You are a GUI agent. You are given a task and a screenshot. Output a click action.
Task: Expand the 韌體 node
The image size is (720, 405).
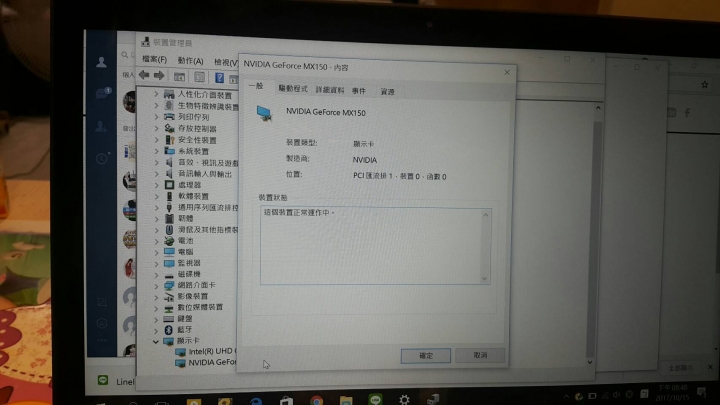click(156, 219)
